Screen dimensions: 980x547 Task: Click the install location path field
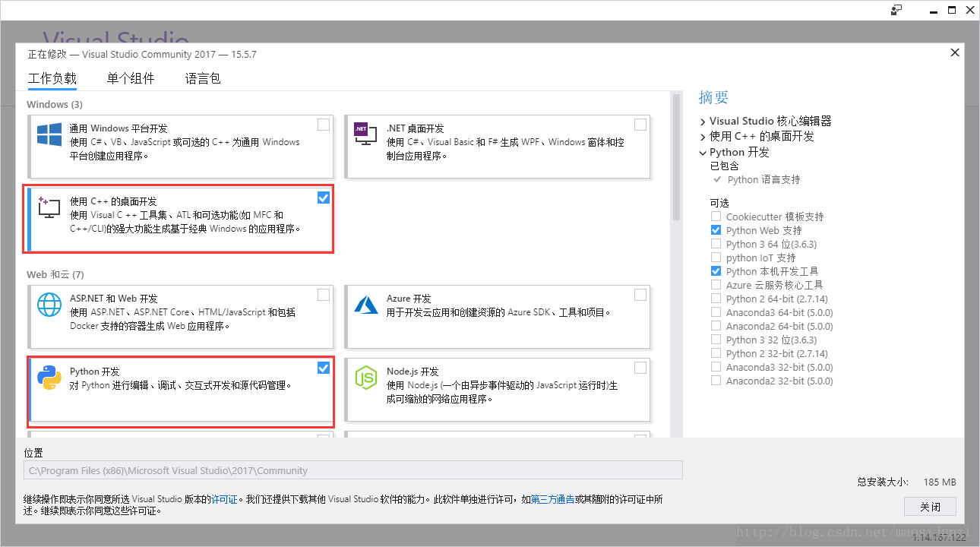(353, 470)
